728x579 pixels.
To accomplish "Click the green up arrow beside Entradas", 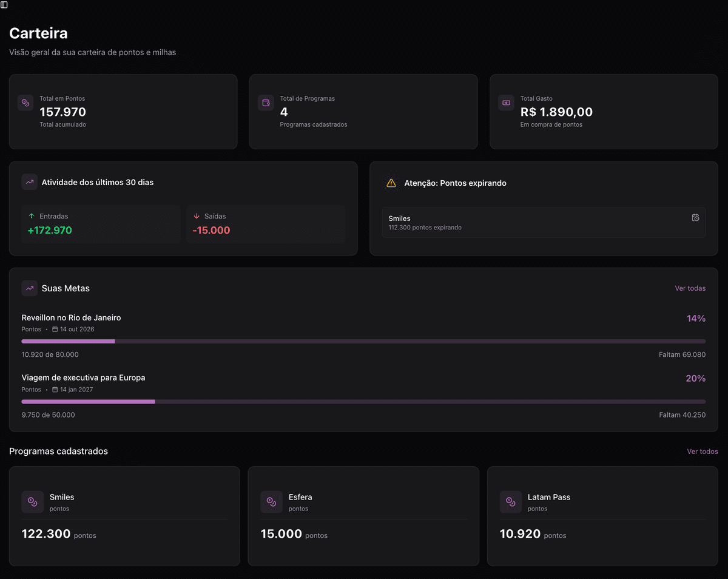I will [32, 215].
